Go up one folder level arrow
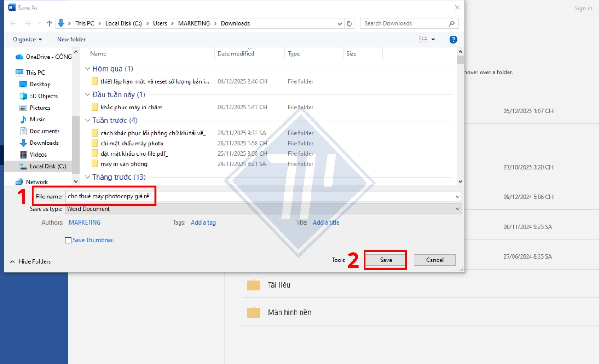Screen dimensions: 599x364 (50, 23)
